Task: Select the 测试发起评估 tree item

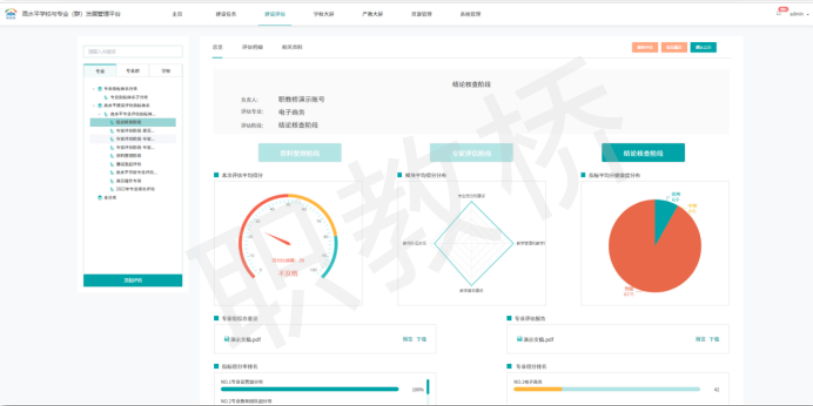Action: [129, 164]
